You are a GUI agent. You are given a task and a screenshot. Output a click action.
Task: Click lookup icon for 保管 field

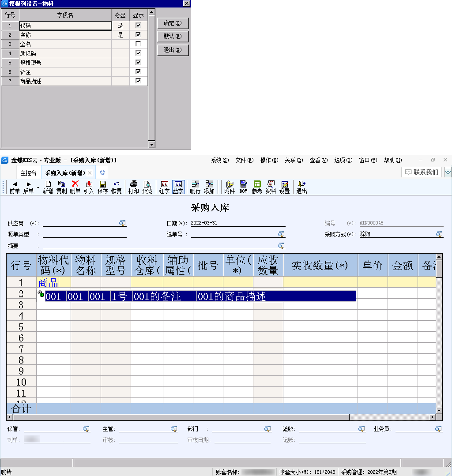pyautogui.click(x=86, y=429)
